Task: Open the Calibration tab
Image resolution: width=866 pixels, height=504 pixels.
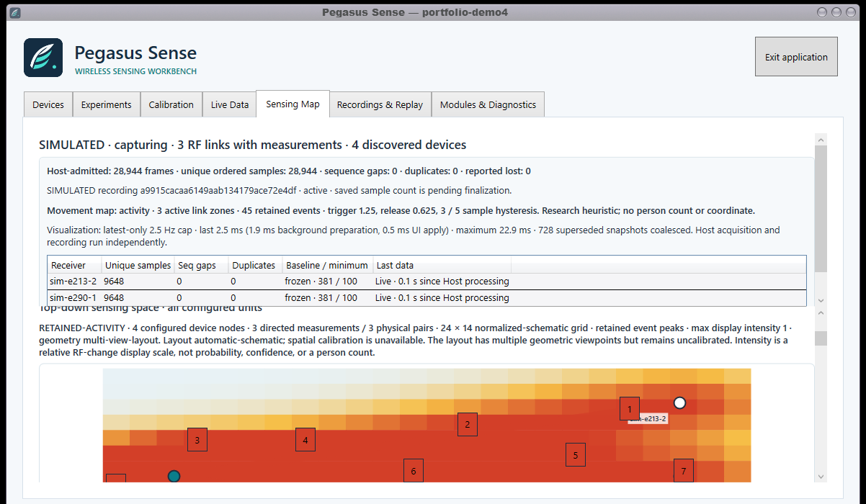Action: click(x=171, y=104)
